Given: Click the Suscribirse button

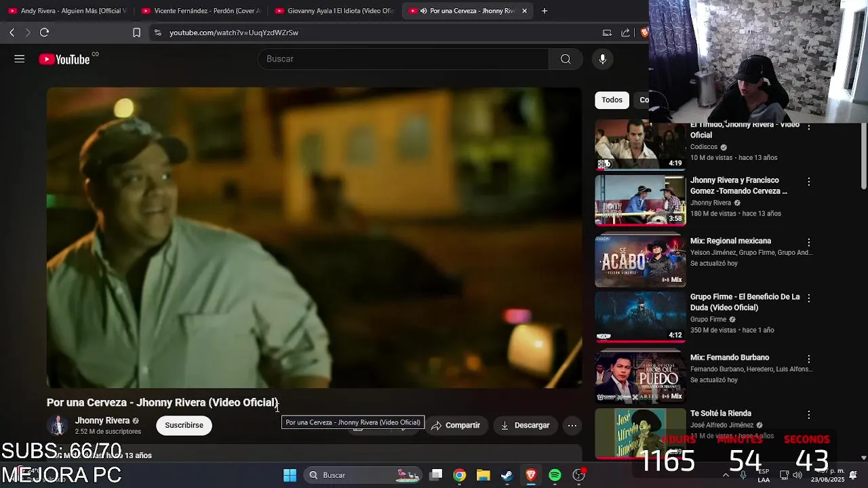Looking at the screenshot, I should pos(184,426).
